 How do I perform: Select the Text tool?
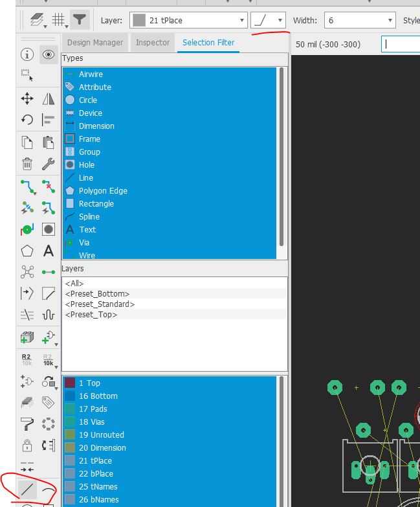pos(49,251)
